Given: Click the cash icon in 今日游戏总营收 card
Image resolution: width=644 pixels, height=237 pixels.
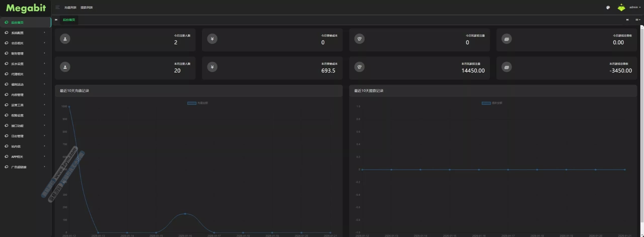Looking at the screenshot, I should click(x=506, y=39).
